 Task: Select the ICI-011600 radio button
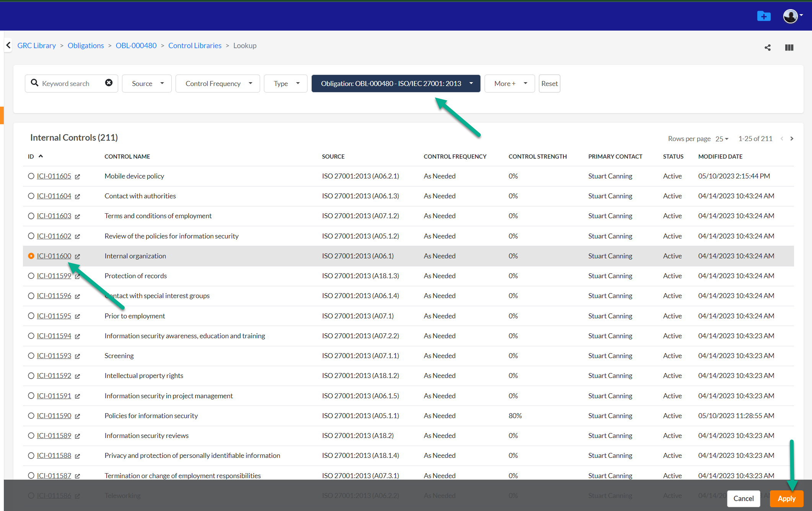[x=31, y=256]
